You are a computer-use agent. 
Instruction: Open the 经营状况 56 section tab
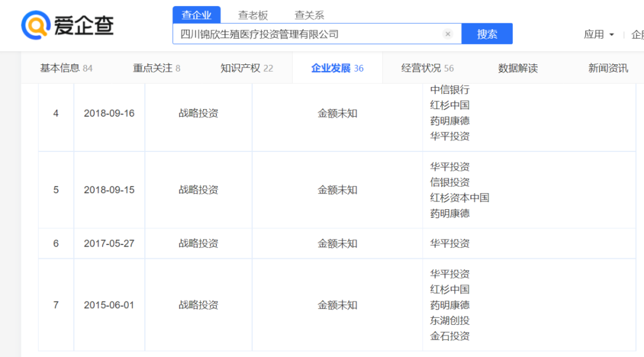[x=428, y=68]
